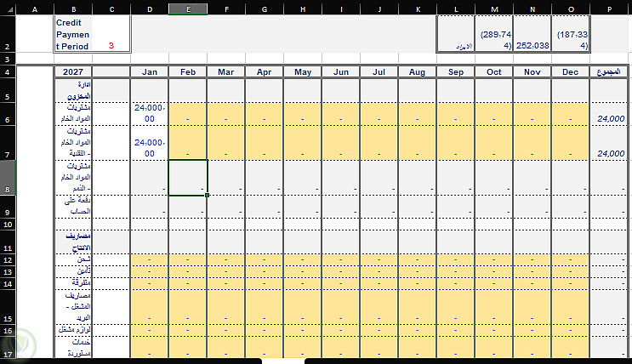Click the "Sep" month header cell
Image resolution: width=632 pixels, height=364 pixels.
456,71
